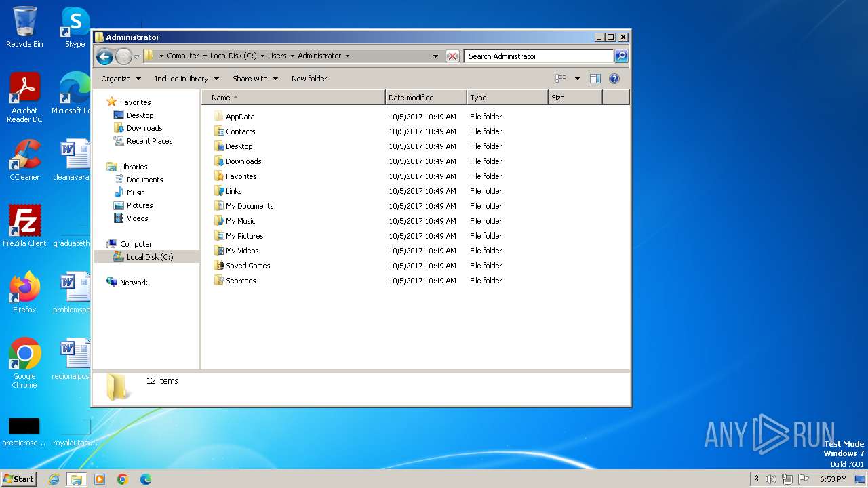Open the Share with menu
868x488 pixels.
[x=255, y=79]
